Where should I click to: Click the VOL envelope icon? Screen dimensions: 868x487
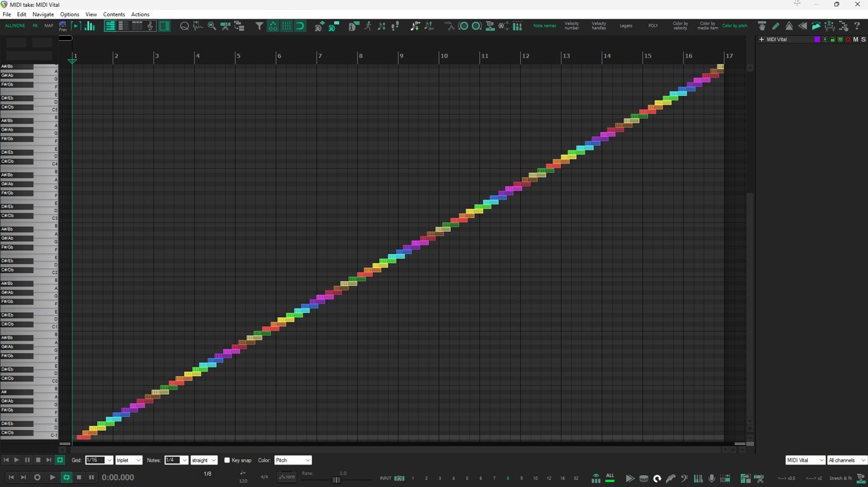(x=449, y=26)
